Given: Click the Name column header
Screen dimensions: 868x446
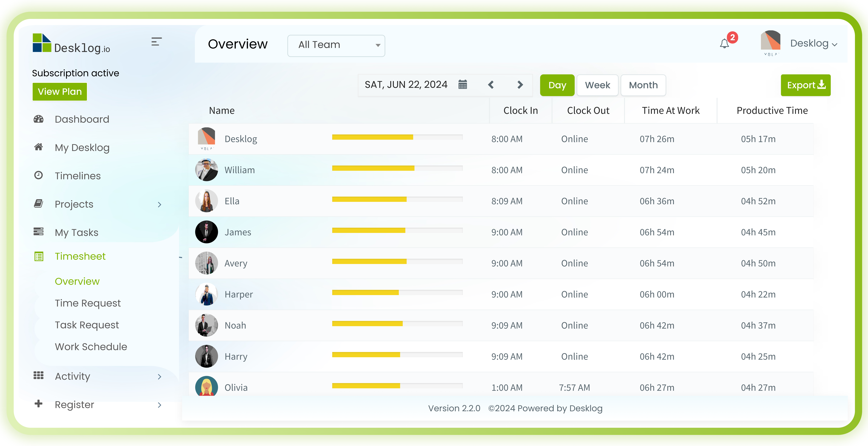Looking at the screenshot, I should pos(222,110).
